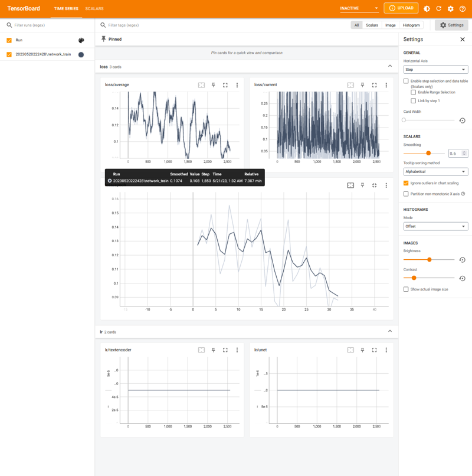Collapse the enlarged loss chart to normal size
The image size is (472, 476).
374,185
